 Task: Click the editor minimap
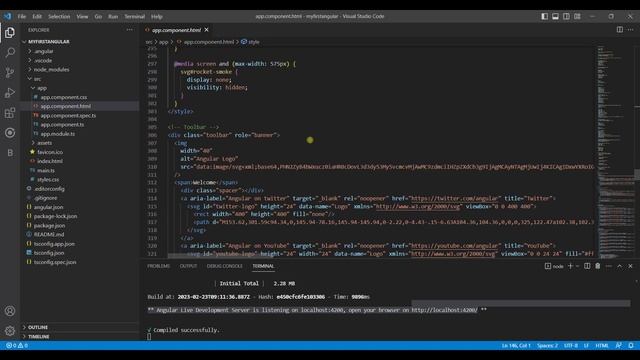[615, 151]
